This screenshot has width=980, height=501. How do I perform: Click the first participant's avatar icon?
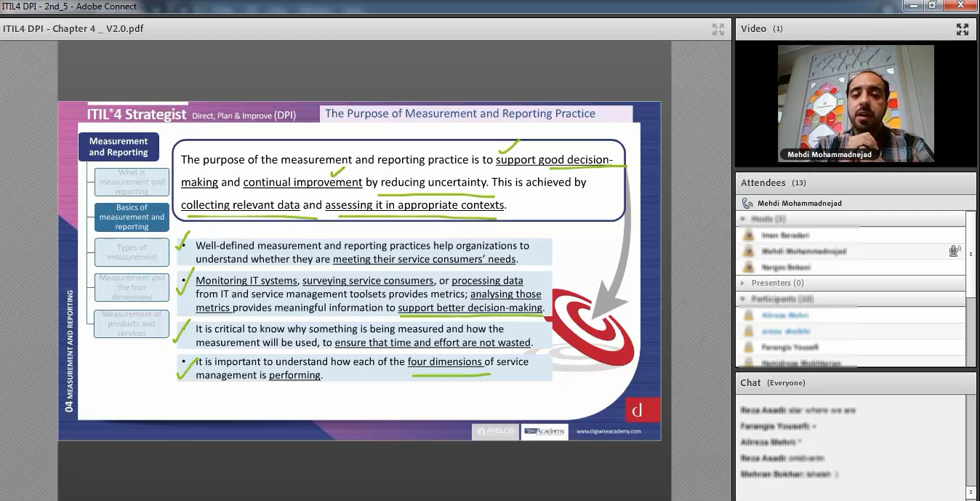(x=747, y=316)
